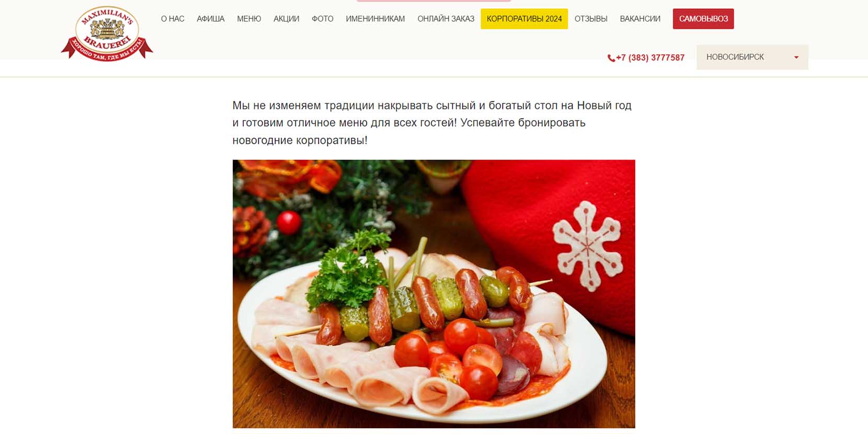
Task: Click the yellow КОРПОРАТИВЫ 2024 button
Action: [x=524, y=19]
